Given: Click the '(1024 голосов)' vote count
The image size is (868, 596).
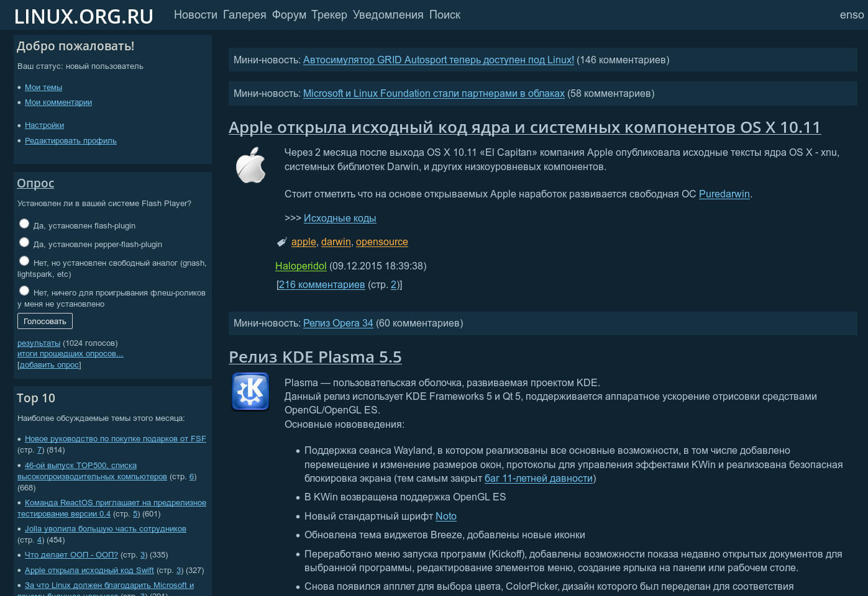Looking at the screenshot, I should coord(90,343).
